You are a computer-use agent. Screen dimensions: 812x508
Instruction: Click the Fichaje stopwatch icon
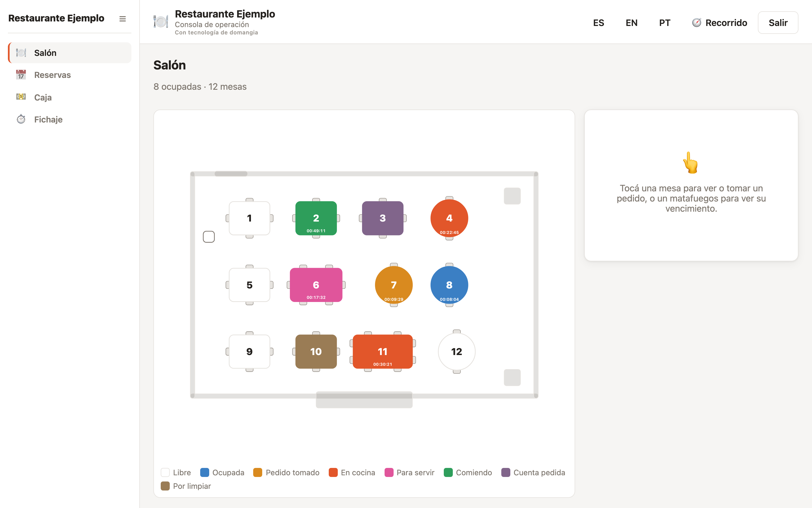(x=21, y=119)
